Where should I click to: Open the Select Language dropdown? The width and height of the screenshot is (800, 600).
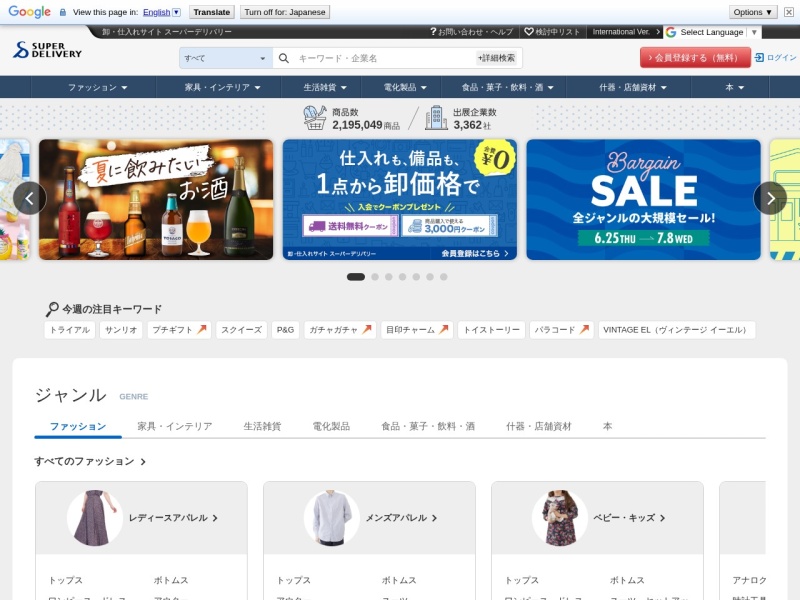(x=714, y=32)
